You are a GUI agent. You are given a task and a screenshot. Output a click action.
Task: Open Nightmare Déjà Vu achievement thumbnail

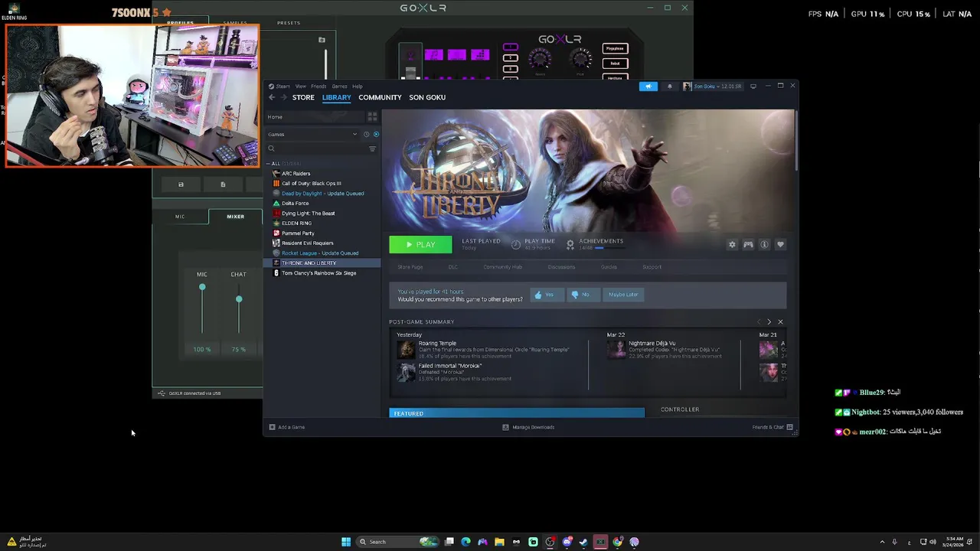click(x=616, y=350)
